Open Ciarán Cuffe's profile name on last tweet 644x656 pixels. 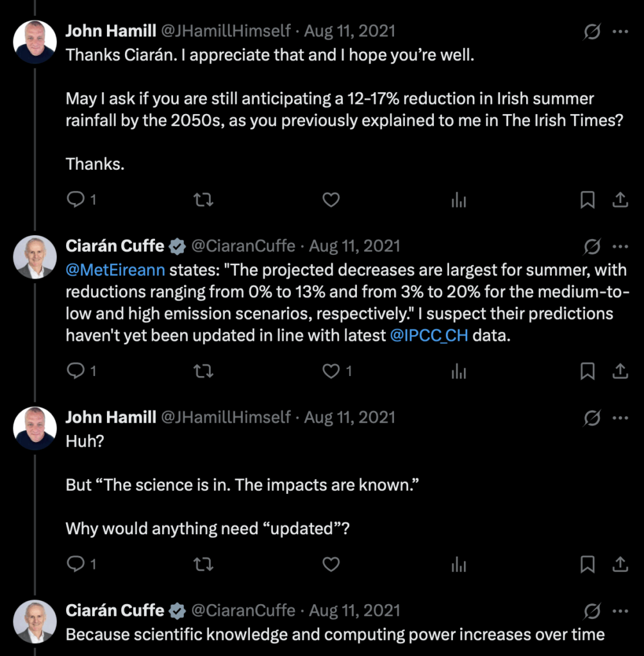(115, 611)
